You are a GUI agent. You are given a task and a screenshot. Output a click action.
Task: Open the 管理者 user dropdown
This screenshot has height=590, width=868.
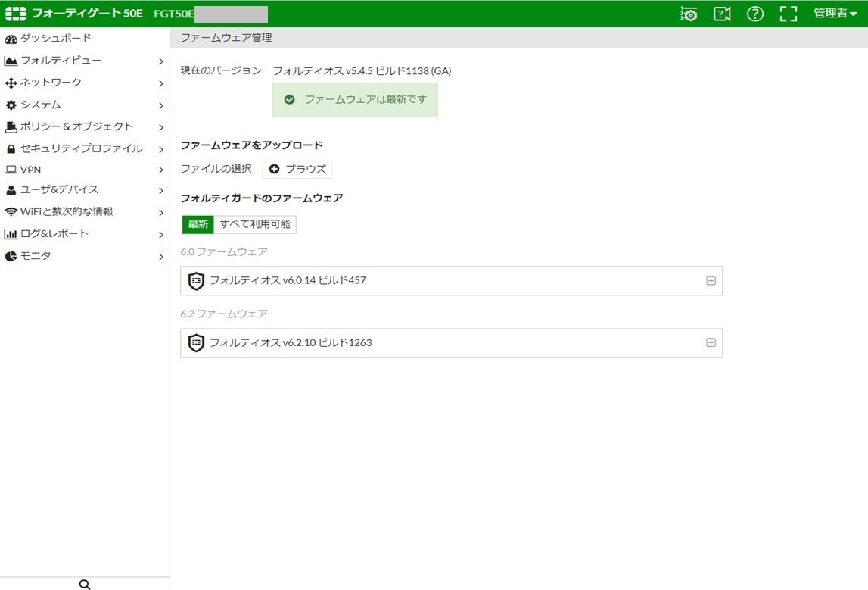point(835,14)
